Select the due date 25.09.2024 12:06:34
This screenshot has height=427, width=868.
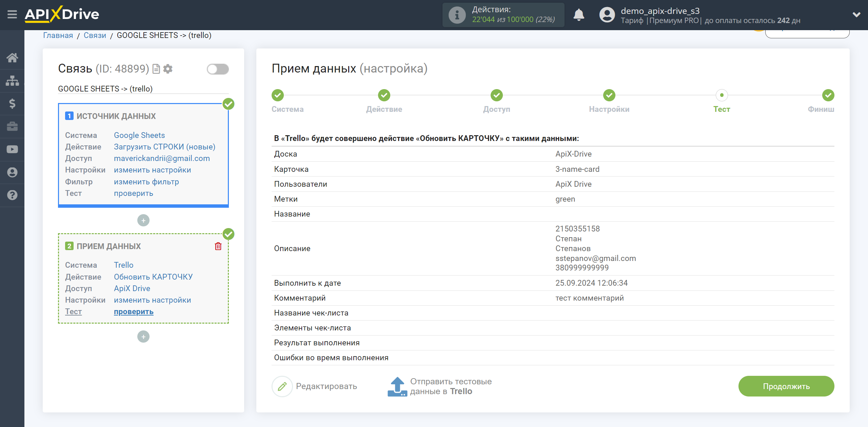[591, 283]
